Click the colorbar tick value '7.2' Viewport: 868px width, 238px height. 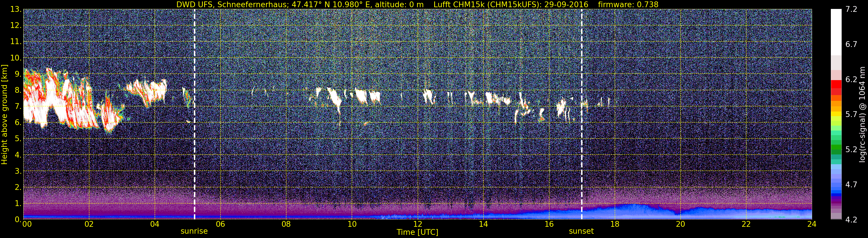tap(851, 9)
